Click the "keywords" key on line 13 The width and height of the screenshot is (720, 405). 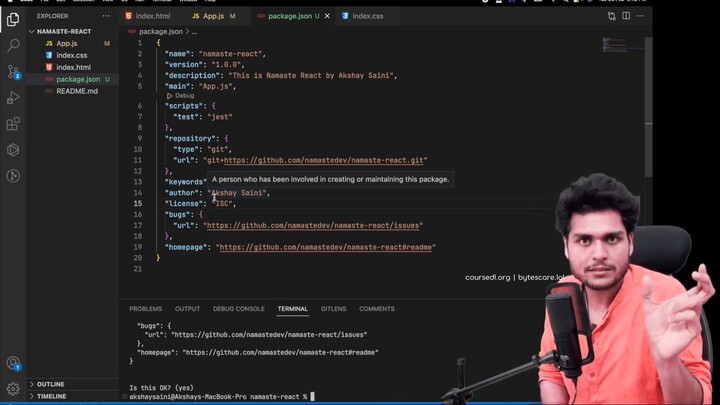click(x=186, y=182)
